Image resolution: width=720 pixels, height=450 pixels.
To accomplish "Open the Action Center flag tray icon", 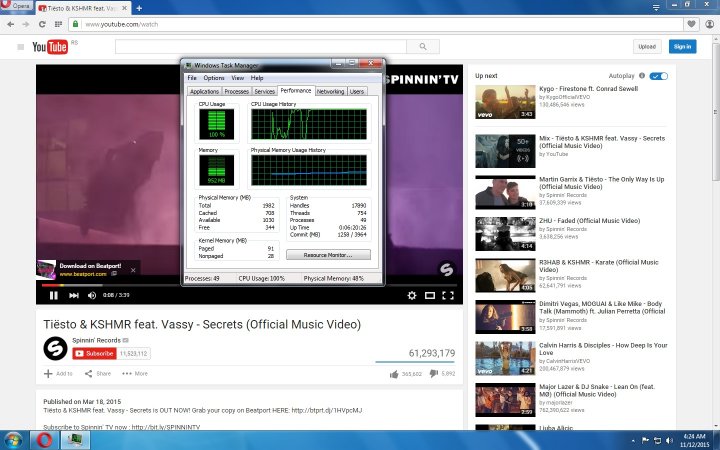I will point(646,440).
